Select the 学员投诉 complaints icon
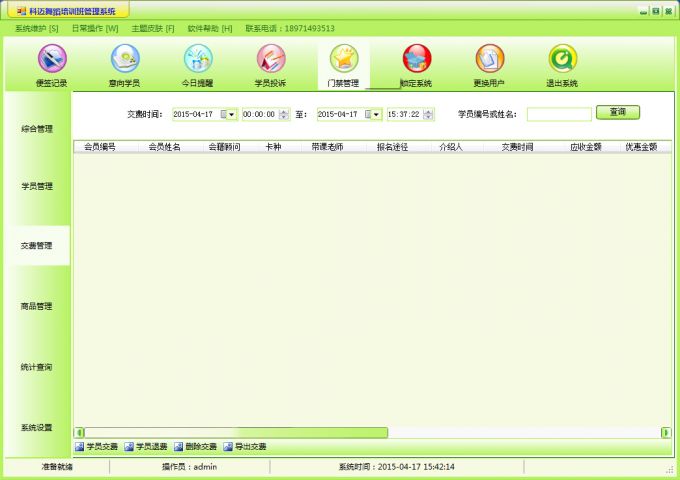Viewport: 680px width, 480px height. coord(271,60)
